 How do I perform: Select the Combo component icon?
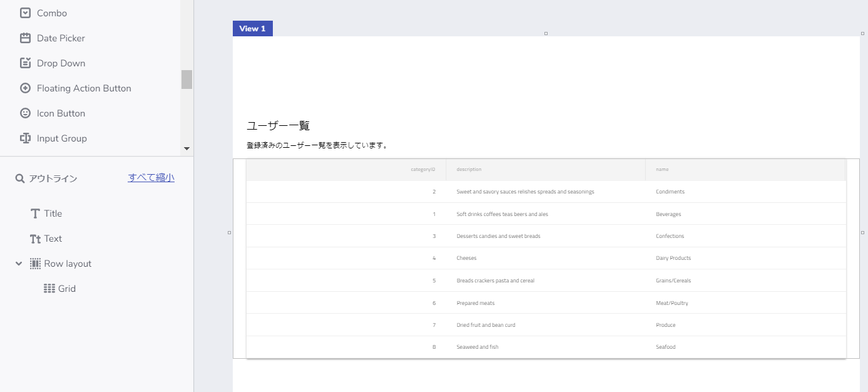coord(26,13)
